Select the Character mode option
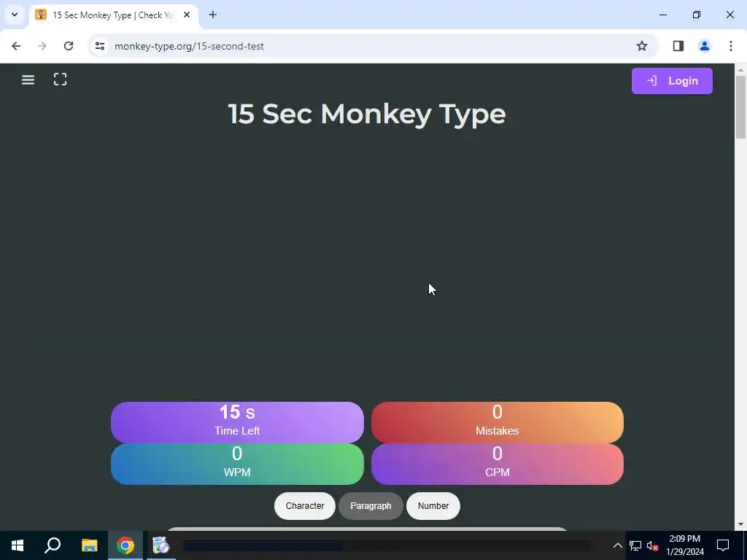This screenshot has width=747, height=560. [305, 506]
